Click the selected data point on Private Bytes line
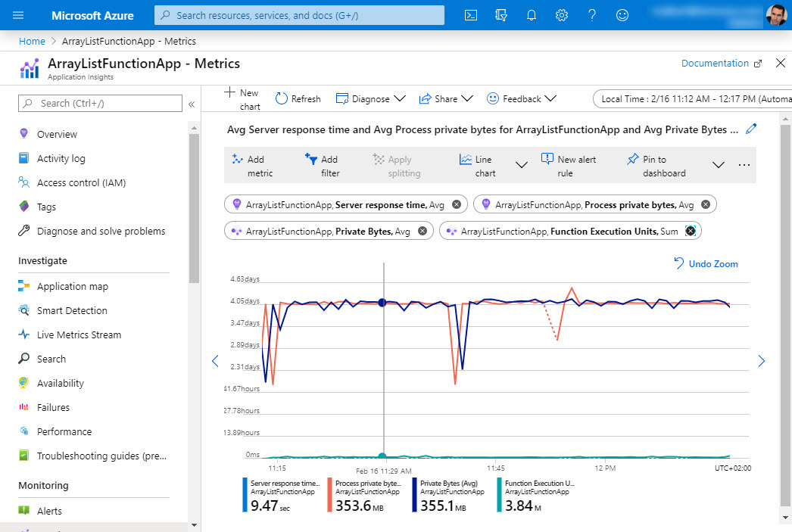 [382, 303]
